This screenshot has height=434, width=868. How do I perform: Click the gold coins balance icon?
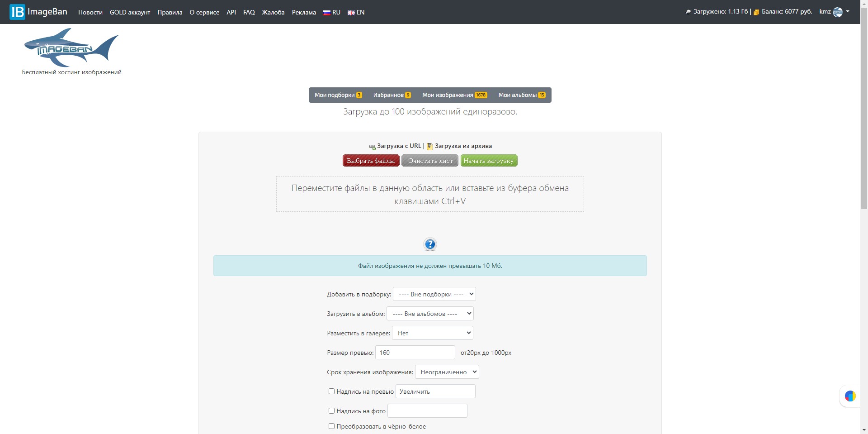[756, 12]
